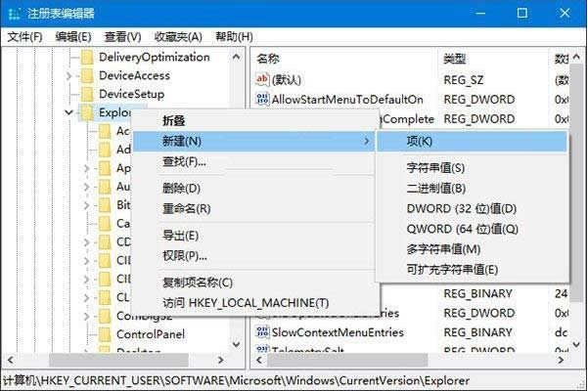Select the SlowContextMenuEntries binary value icon
This screenshot has width=588, height=391.
point(262,332)
